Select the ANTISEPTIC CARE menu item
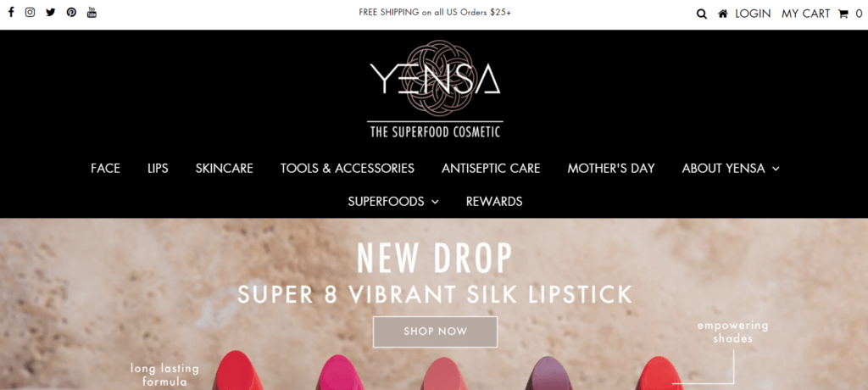The image size is (868, 390). [x=491, y=169]
